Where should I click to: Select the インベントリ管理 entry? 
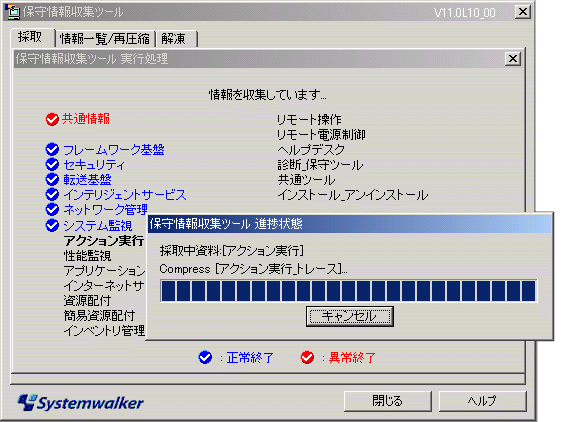coord(104,330)
